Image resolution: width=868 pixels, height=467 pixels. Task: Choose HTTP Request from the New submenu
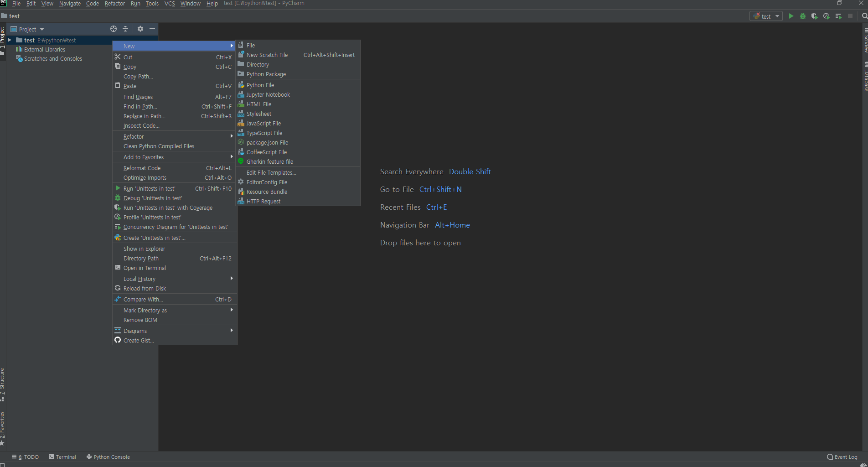click(x=298, y=201)
